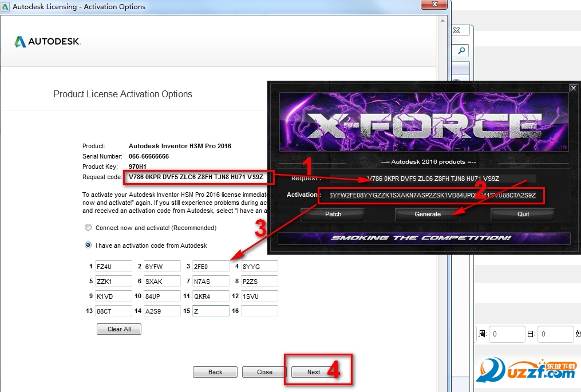Click the Activation field in keygen window

pyautogui.click(x=432, y=195)
